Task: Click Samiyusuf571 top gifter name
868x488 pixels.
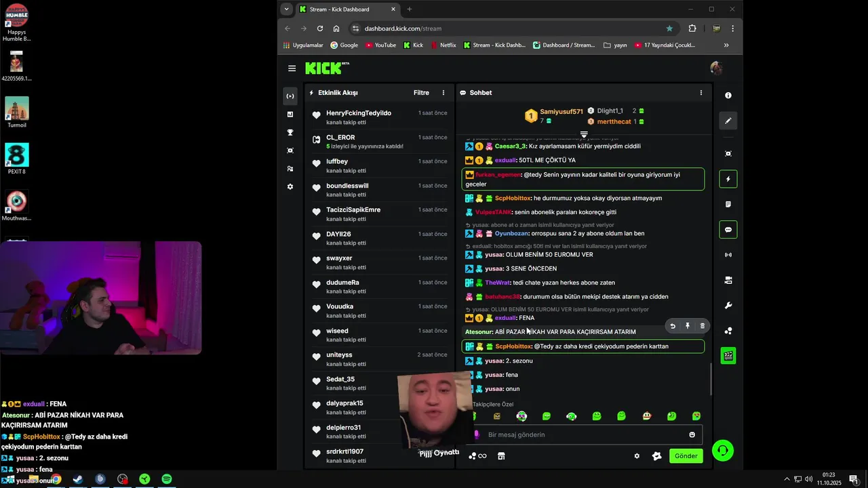Action: click(x=561, y=112)
